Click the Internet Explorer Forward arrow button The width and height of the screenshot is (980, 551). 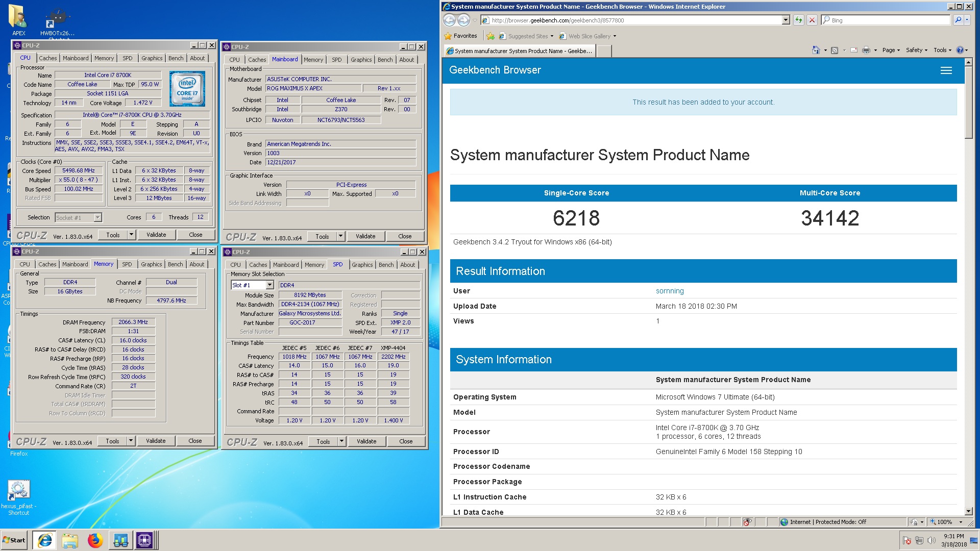pyautogui.click(x=463, y=20)
